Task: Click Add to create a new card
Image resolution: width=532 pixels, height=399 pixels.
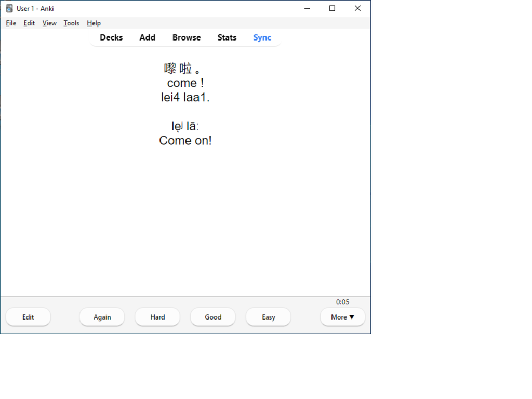Action: pos(147,37)
